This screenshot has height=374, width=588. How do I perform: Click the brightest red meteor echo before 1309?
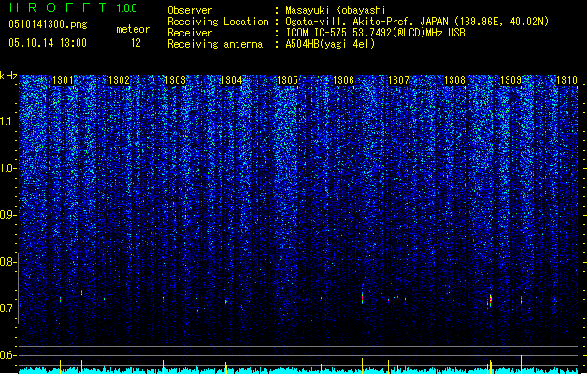(x=491, y=300)
